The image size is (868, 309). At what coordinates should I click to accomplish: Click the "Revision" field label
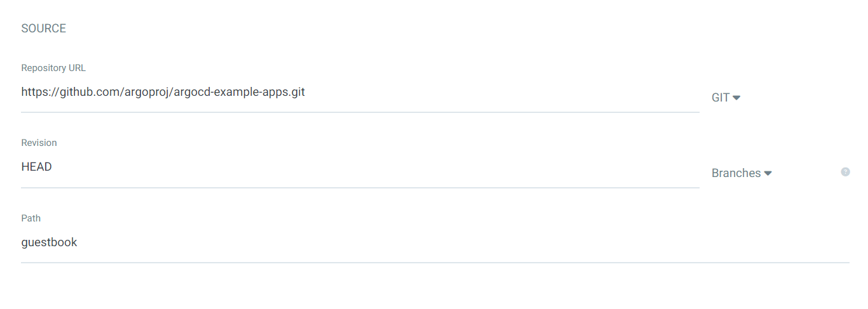click(x=39, y=143)
